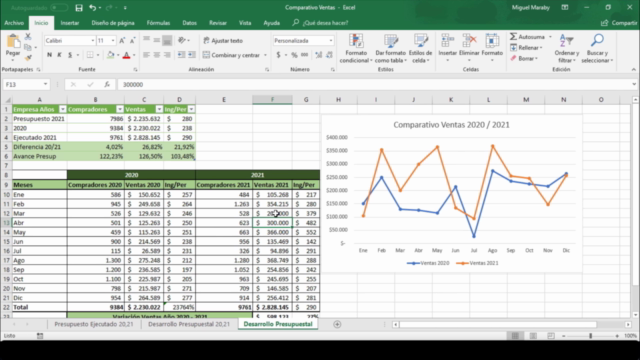Toggle bold (N) formatting
Screen dimensions: 640x360
49,55
